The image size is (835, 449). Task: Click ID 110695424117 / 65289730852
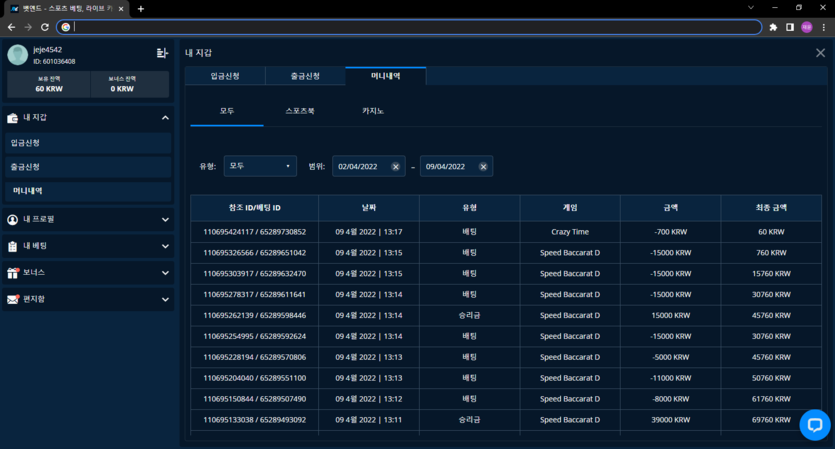click(x=255, y=232)
